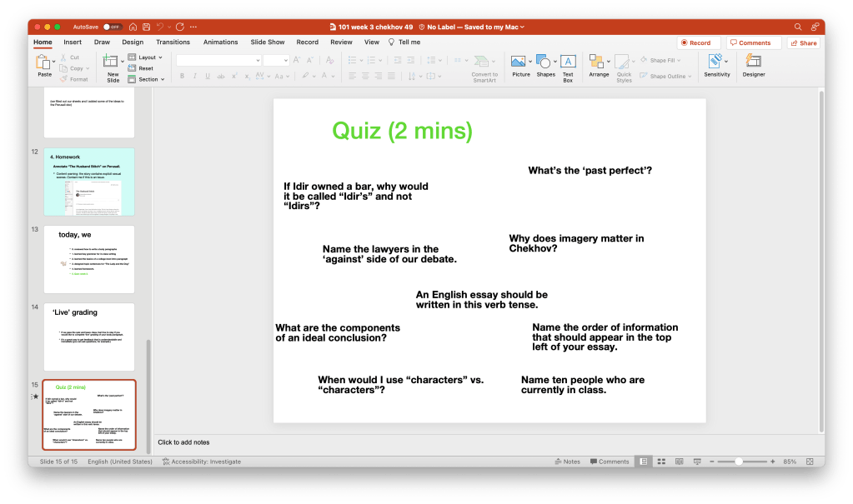Switch to Slide Sorter view
Screen dimensions: 853x504
(658, 462)
